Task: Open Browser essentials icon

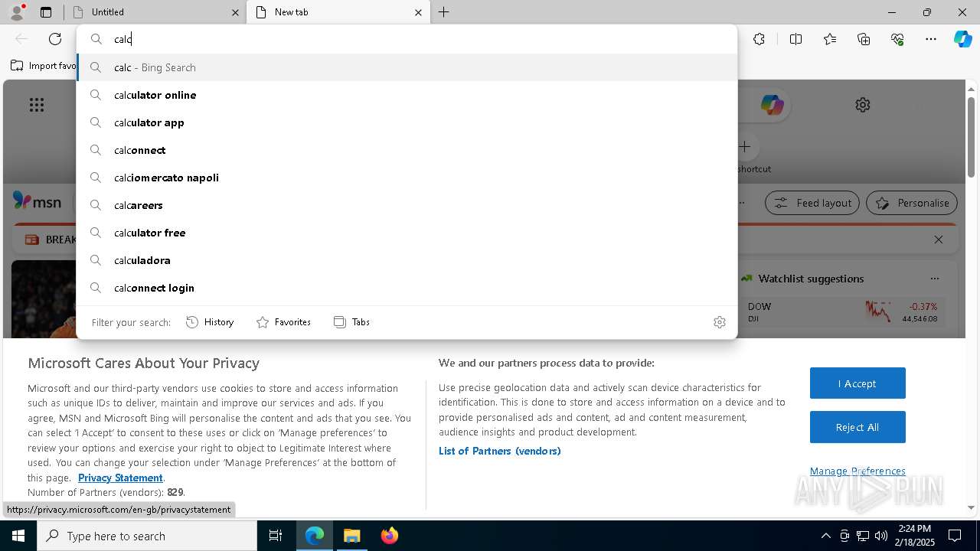Action: point(897,39)
